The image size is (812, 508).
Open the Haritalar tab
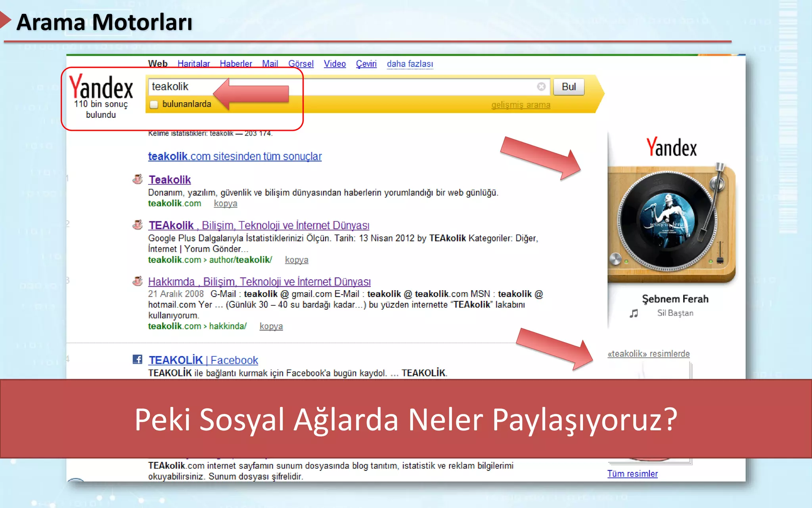pos(193,63)
